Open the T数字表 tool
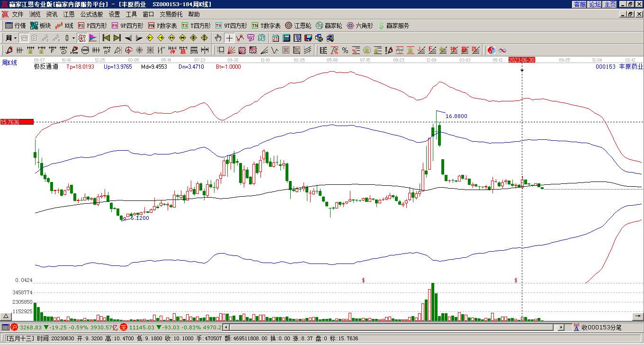 tap(266, 26)
